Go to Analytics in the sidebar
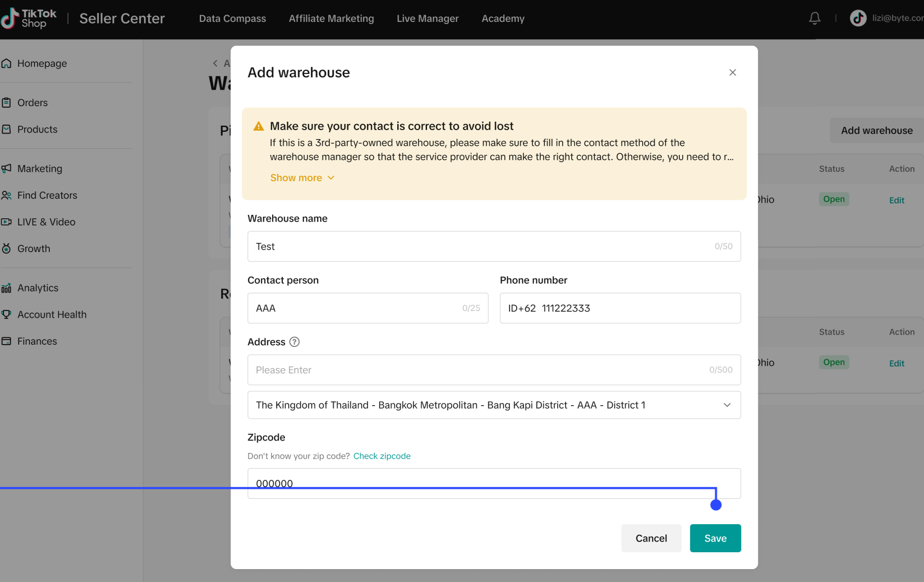The height and width of the screenshot is (582, 924). pyautogui.click(x=38, y=288)
